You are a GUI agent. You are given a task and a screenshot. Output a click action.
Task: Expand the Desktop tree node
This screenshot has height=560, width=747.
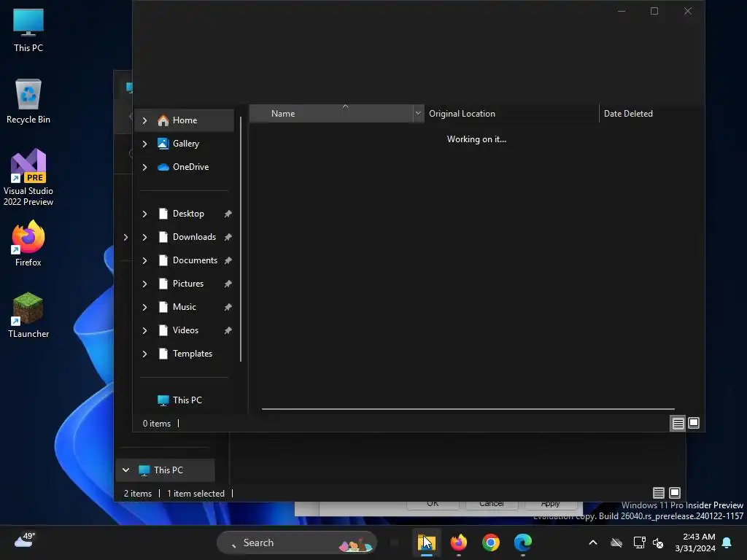click(x=145, y=214)
